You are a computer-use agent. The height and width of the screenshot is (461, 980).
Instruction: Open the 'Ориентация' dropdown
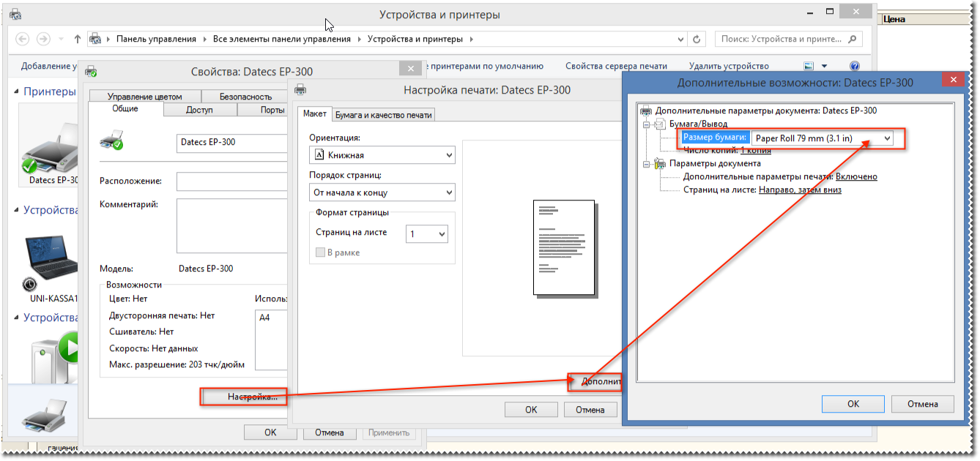(382, 155)
